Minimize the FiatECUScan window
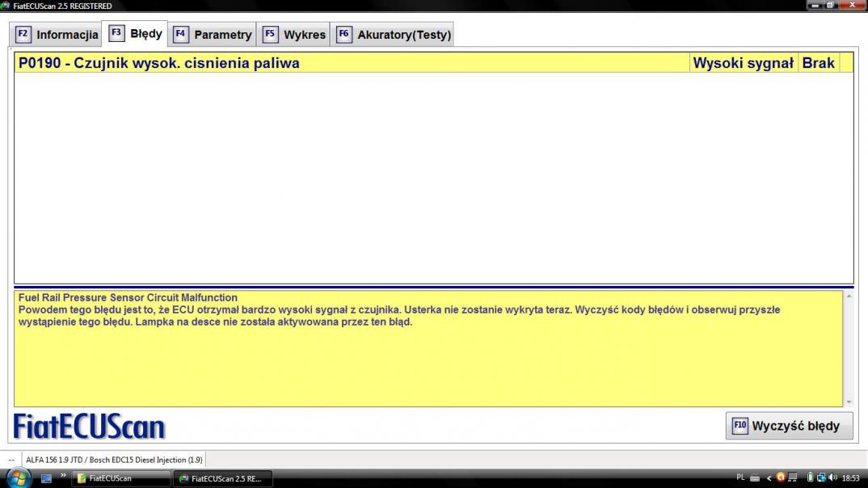 pos(815,5)
